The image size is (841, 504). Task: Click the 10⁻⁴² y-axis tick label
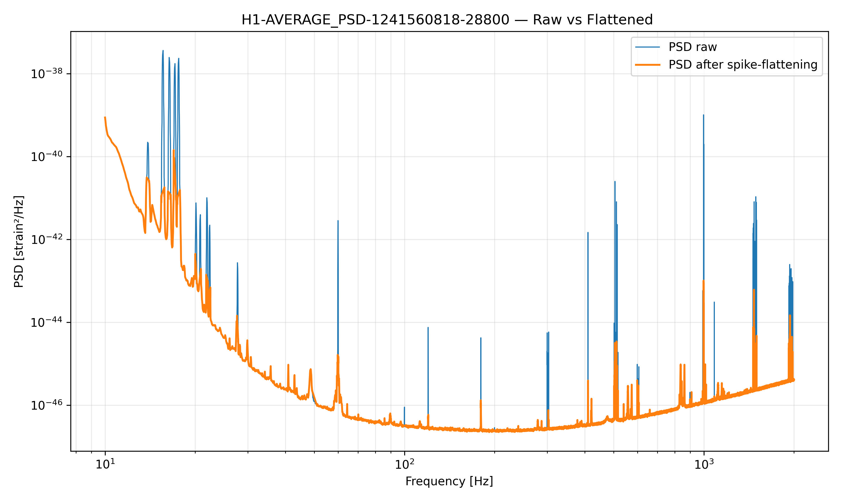tap(47, 239)
